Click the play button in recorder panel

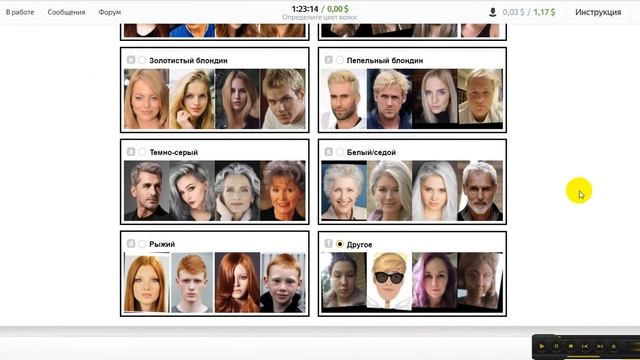pos(542,347)
